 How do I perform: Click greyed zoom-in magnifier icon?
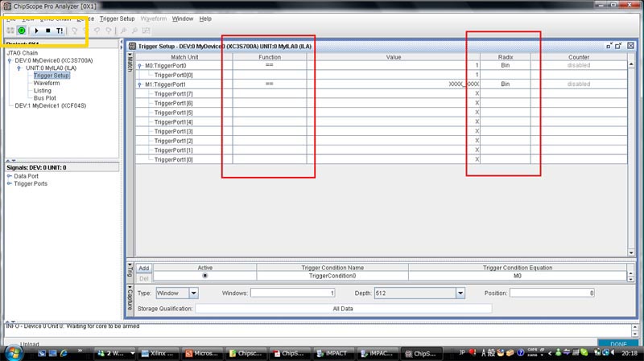[123, 31]
